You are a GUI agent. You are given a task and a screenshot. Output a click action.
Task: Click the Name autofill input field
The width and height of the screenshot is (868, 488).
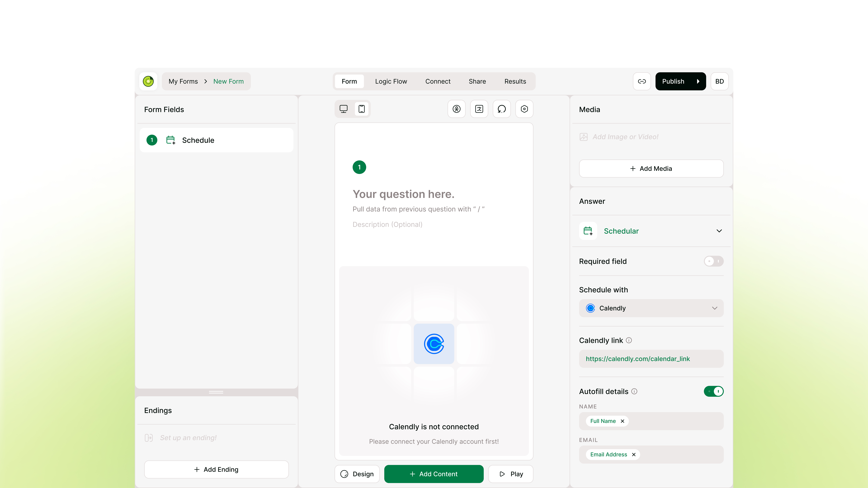[651, 421]
